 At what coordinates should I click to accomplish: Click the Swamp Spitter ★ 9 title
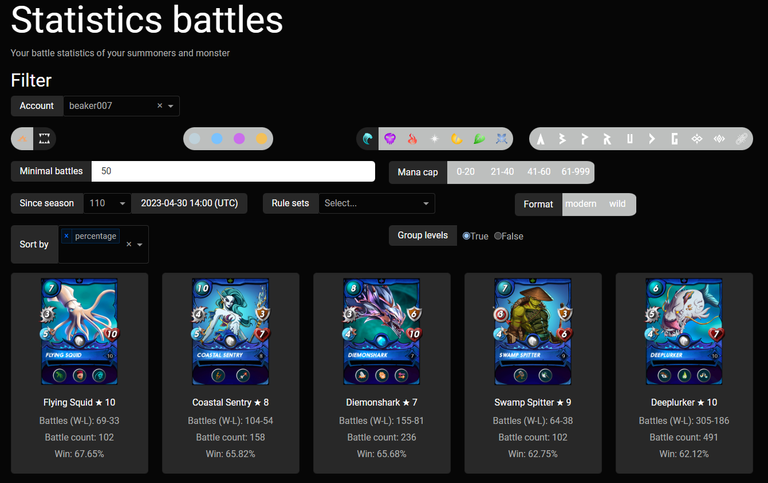533,403
